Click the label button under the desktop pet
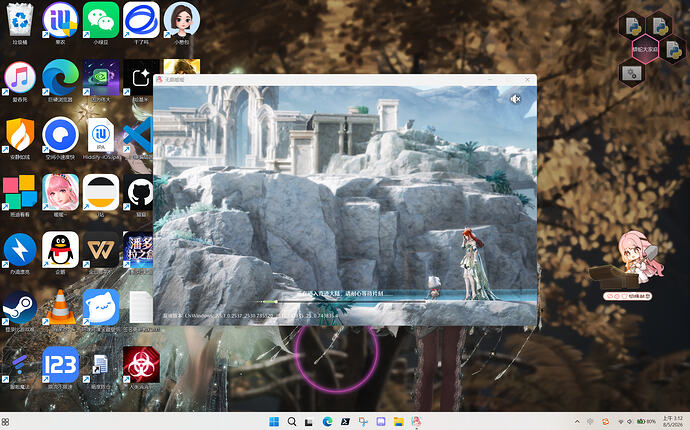690x430 pixels. (627, 296)
